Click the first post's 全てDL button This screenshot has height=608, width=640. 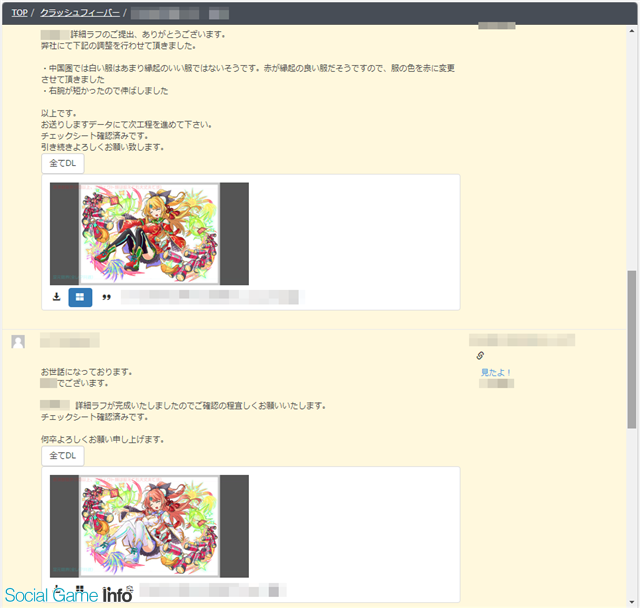pyautogui.click(x=63, y=163)
